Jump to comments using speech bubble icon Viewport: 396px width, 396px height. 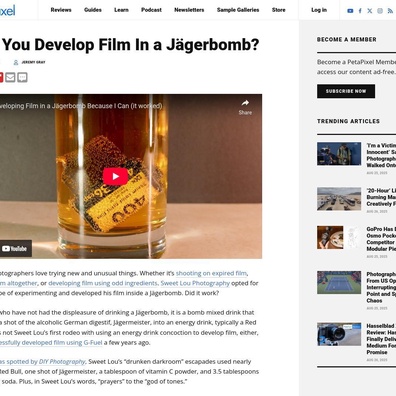pyautogui.click(x=22, y=77)
